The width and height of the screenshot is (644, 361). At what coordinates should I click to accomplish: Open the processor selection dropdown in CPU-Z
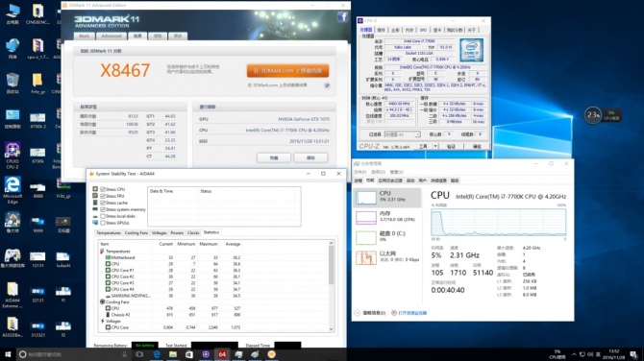(403, 134)
